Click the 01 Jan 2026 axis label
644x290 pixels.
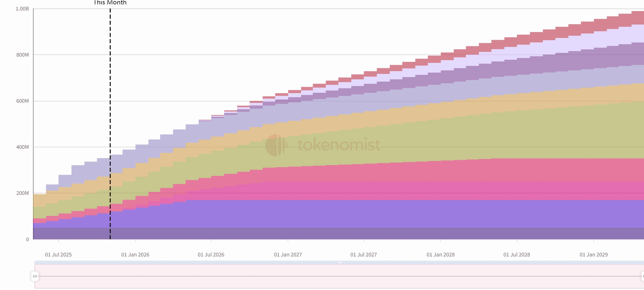point(135,255)
